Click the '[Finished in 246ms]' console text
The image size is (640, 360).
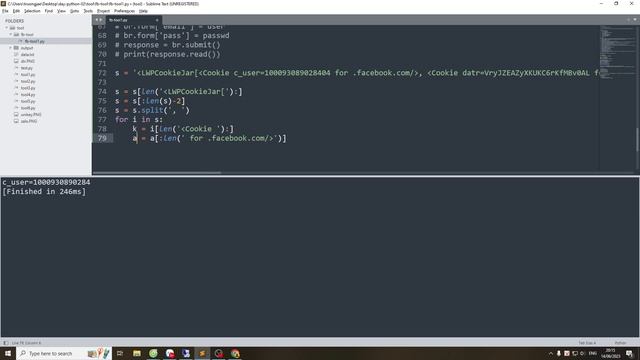point(44,191)
